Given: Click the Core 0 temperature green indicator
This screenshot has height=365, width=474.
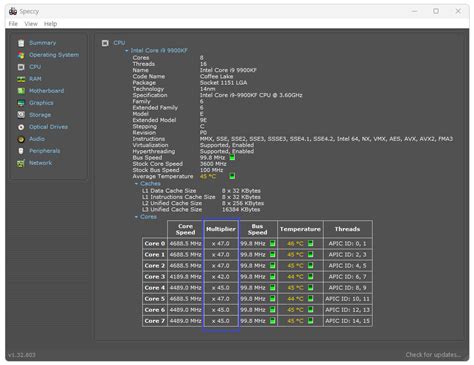Looking at the screenshot, I should pyautogui.click(x=310, y=243).
